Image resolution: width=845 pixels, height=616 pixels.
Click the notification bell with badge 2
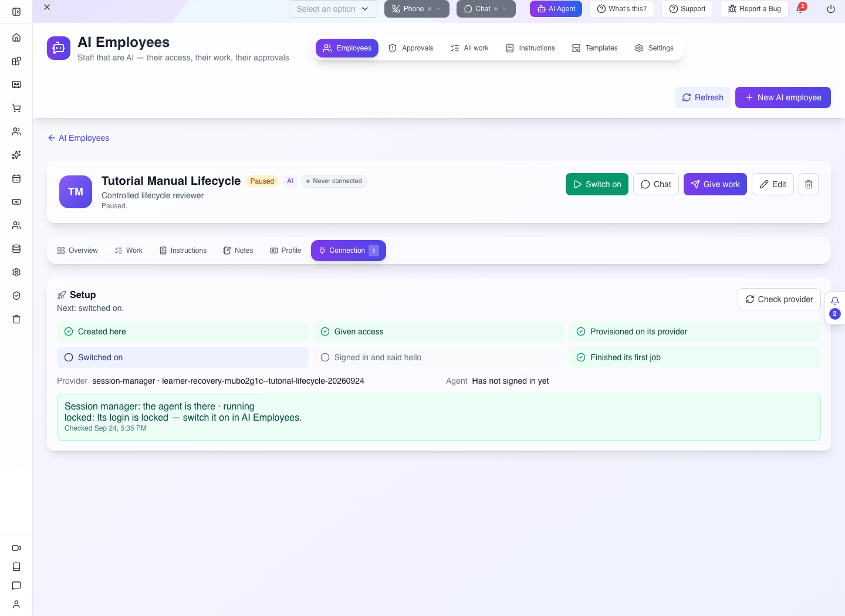pos(800,9)
